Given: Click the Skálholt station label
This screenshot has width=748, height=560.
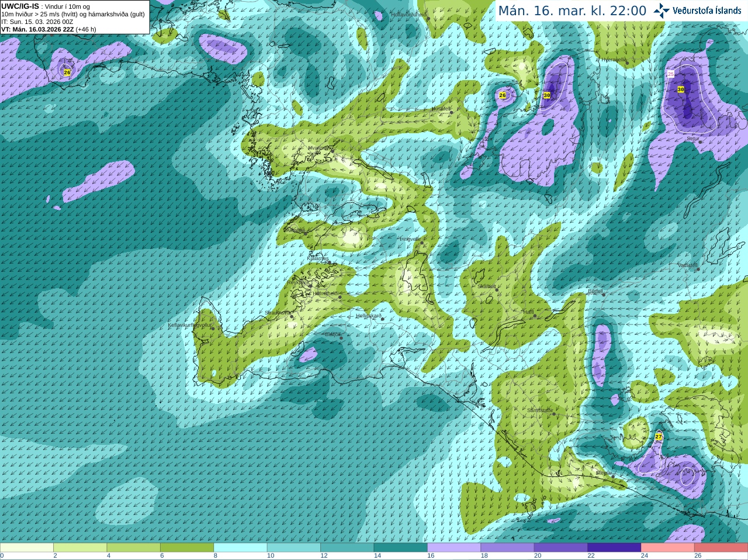Looking at the screenshot, I should [x=487, y=286].
